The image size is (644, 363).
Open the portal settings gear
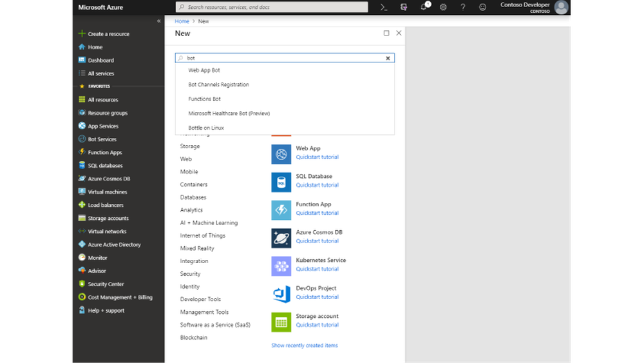(443, 7)
